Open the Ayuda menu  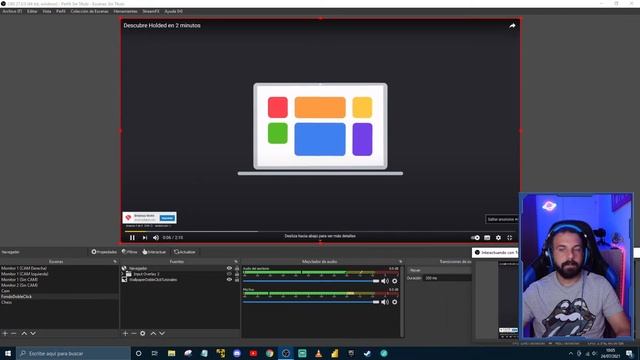pos(173,11)
